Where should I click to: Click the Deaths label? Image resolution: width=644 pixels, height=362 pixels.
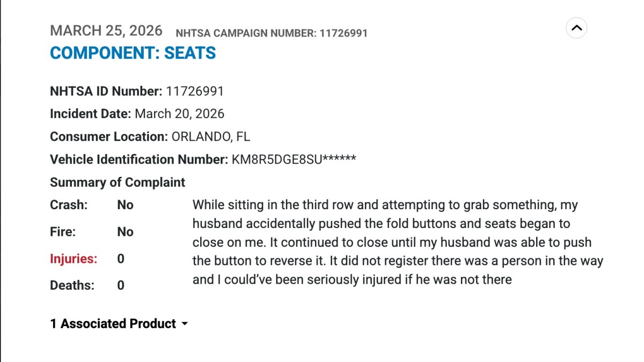72,285
